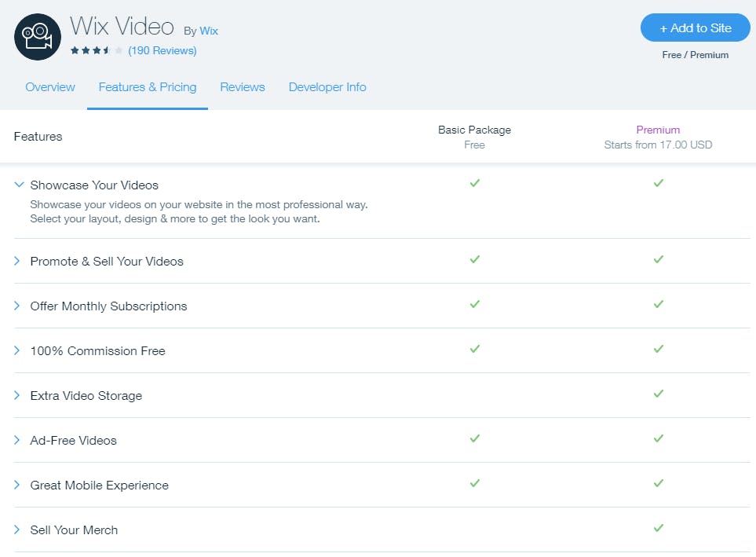Go to the Developer Info tab
The image size is (756, 557).
327,87
